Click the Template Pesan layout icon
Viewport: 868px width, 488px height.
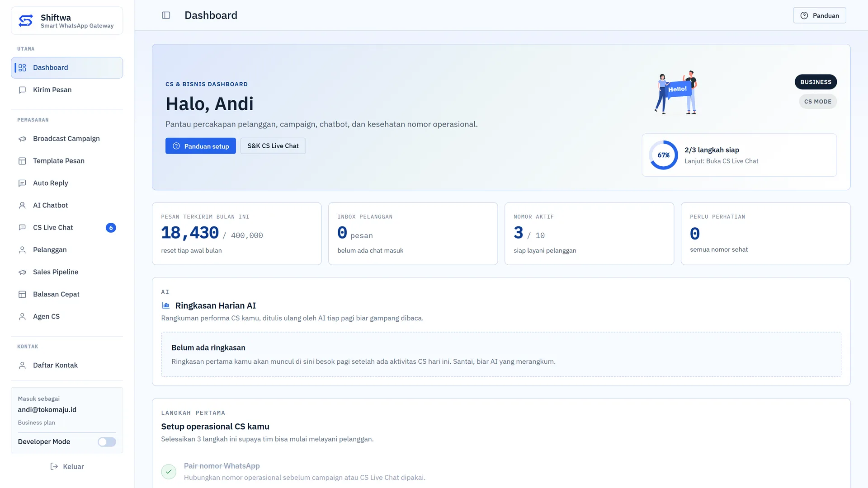22,161
